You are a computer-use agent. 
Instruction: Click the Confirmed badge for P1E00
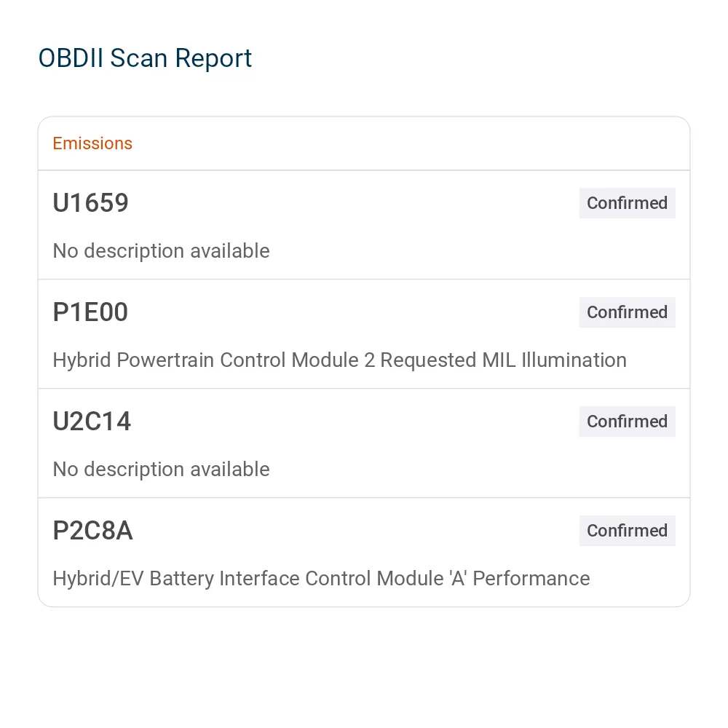[x=627, y=312]
